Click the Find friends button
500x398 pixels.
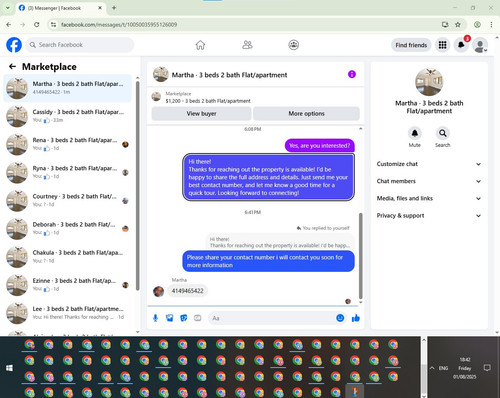click(x=411, y=45)
